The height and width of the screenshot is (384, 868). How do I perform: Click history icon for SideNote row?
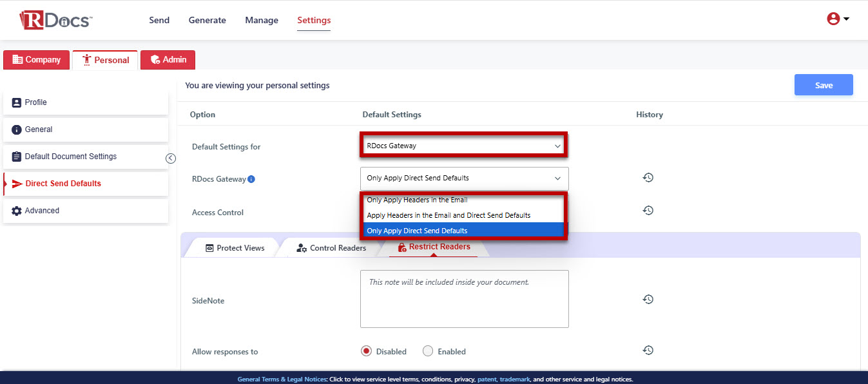(648, 300)
